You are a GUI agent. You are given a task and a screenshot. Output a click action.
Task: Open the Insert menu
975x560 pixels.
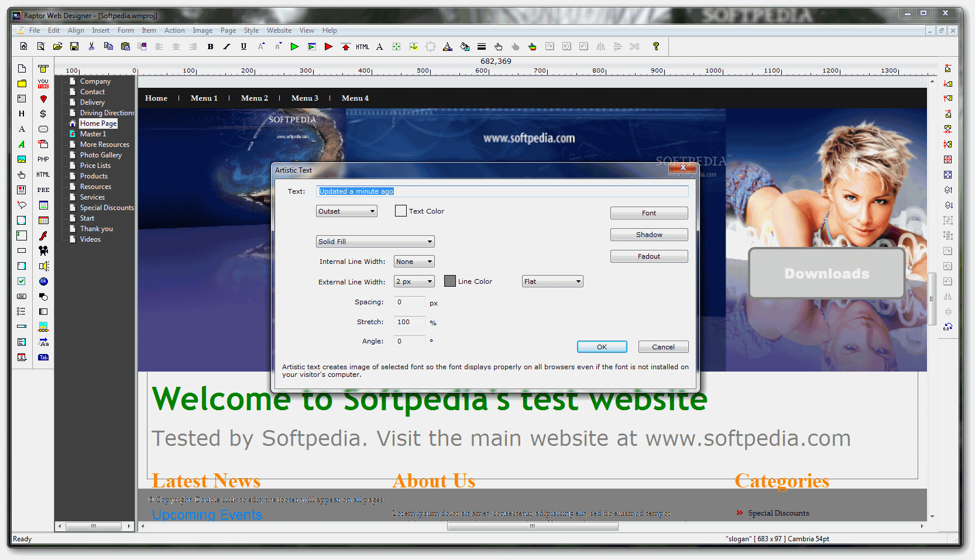[101, 30]
